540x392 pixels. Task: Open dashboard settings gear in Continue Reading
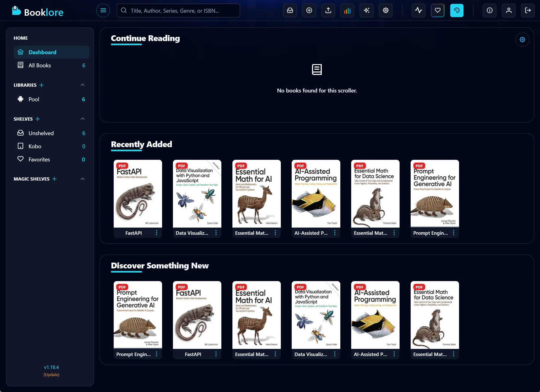tap(522, 39)
